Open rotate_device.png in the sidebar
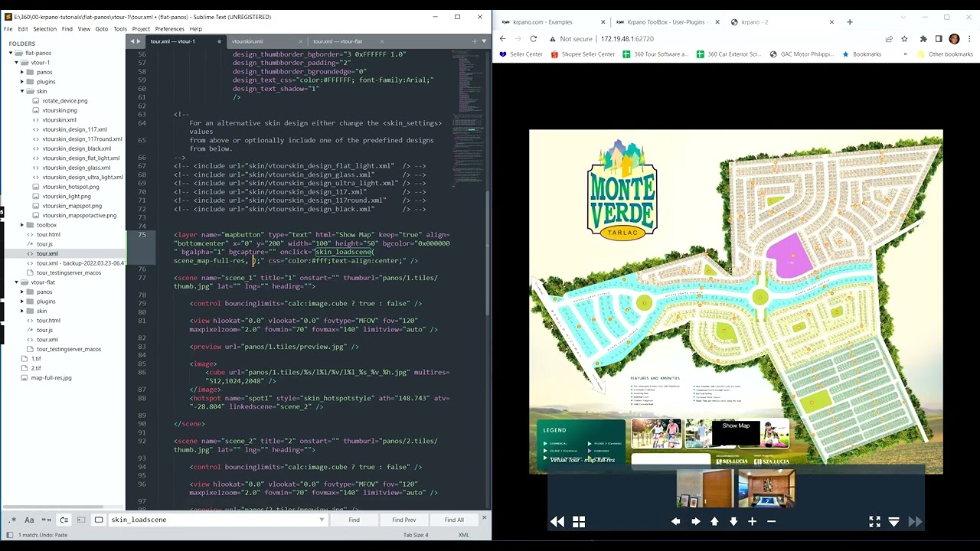Screen dimensions: 980x551 coord(65,101)
